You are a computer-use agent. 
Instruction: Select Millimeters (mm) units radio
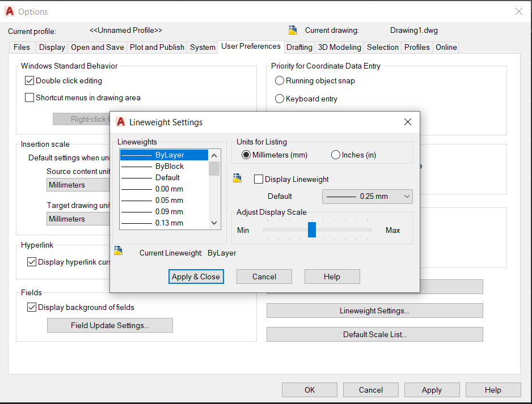coord(246,155)
